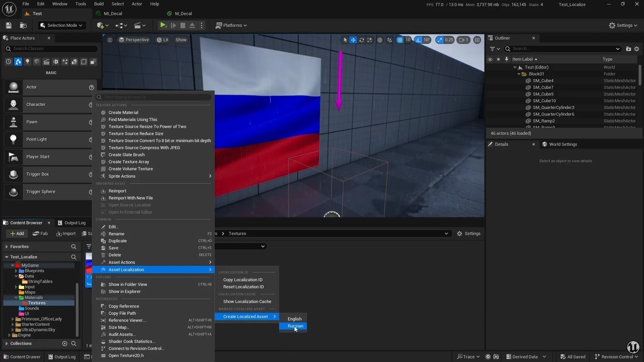644x362 pixels.
Task: Focus the Search Classes input field
Action: point(51,49)
